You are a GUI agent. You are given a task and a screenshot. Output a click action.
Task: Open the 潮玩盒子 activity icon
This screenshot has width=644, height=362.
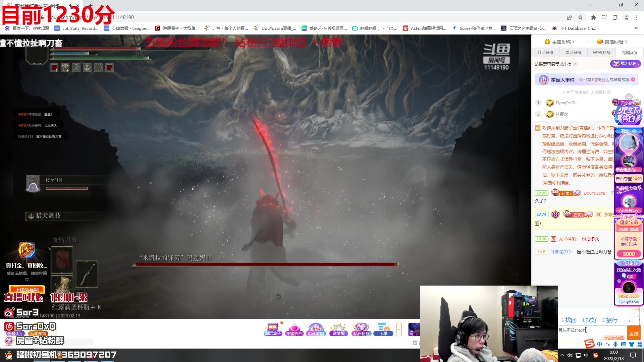pos(273,329)
